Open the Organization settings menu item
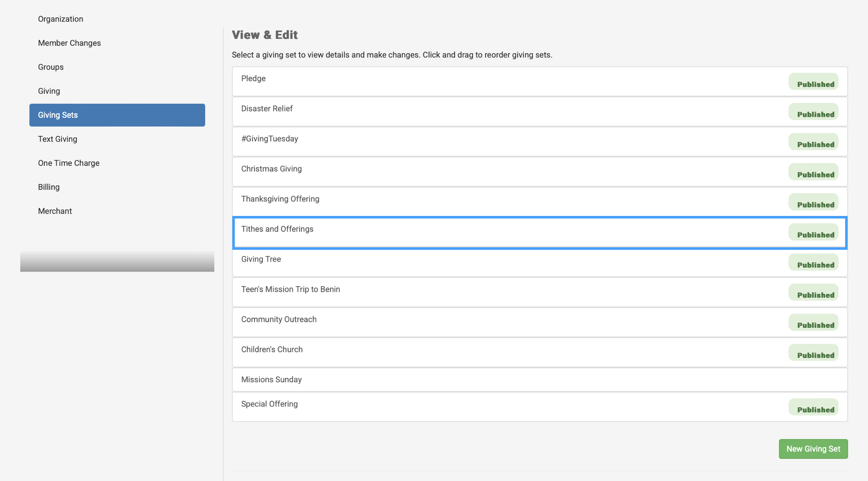 click(x=61, y=19)
